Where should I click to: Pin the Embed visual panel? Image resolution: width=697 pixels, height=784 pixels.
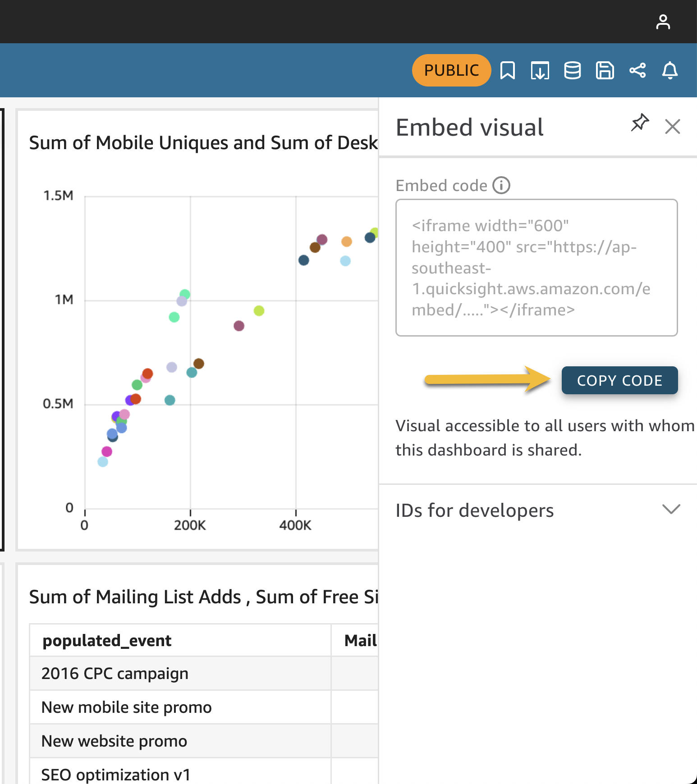640,123
